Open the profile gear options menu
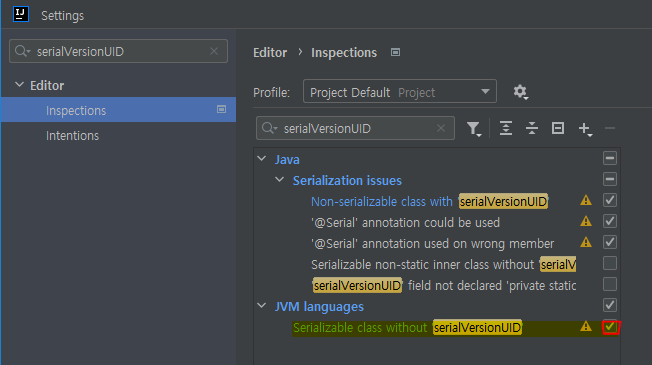Screen dimensions: 652x365 (x=520, y=92)
